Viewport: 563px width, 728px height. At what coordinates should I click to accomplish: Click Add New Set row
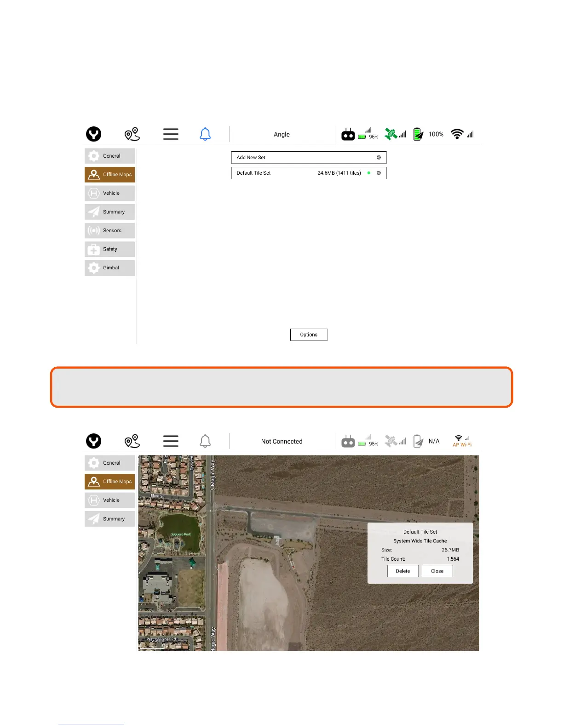pyautogui.click(x=309, y=157)
